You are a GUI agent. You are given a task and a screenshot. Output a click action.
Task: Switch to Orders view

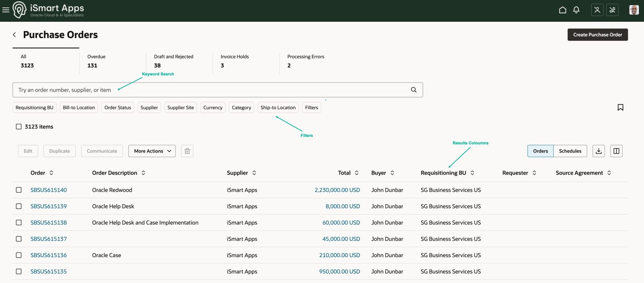541,151
